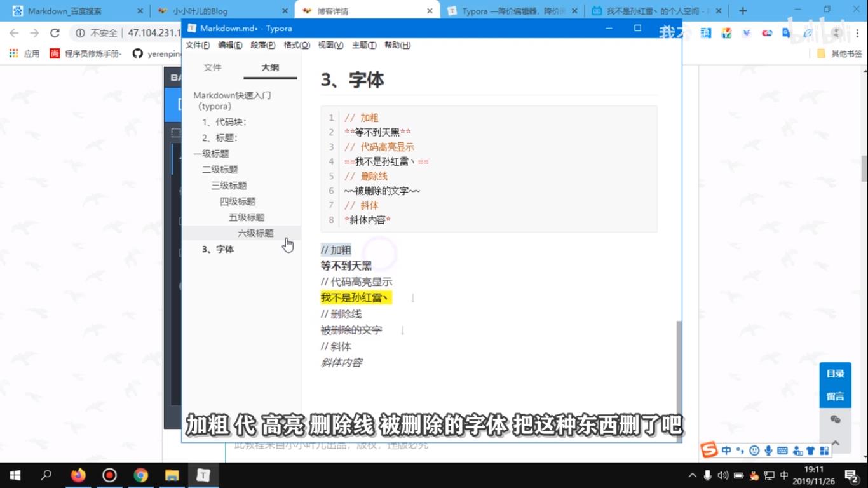Open the Windows Start menu
This screenshot has height=488, width=868.
tap(15, 475)
